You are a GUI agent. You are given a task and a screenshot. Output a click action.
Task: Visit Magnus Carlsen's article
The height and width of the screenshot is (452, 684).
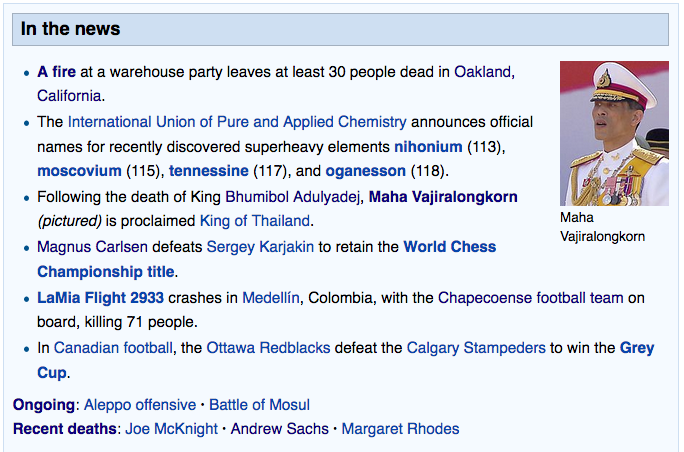pos(92,247)
